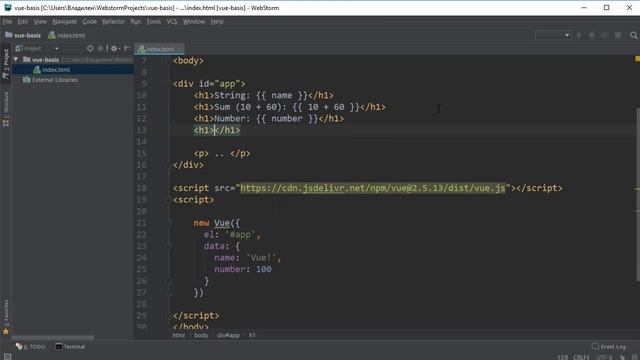Image resolution: width=640 pixels, height=360 pixels.
Task: Open the VCS menu
Action: tap(172, 22)
